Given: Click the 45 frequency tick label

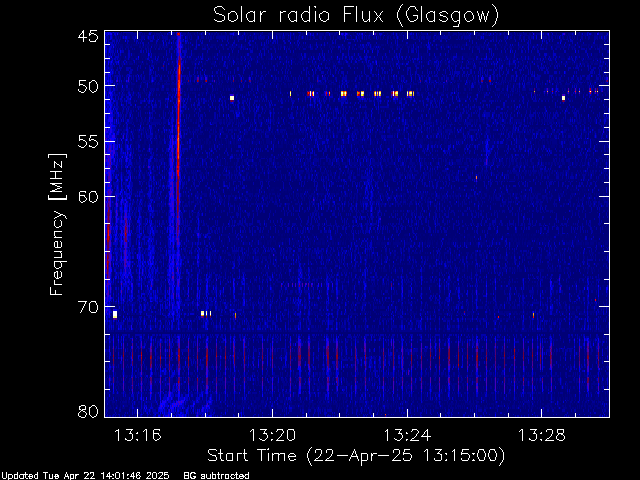Looking at the screenshot, I should click(x=88, y=36).
